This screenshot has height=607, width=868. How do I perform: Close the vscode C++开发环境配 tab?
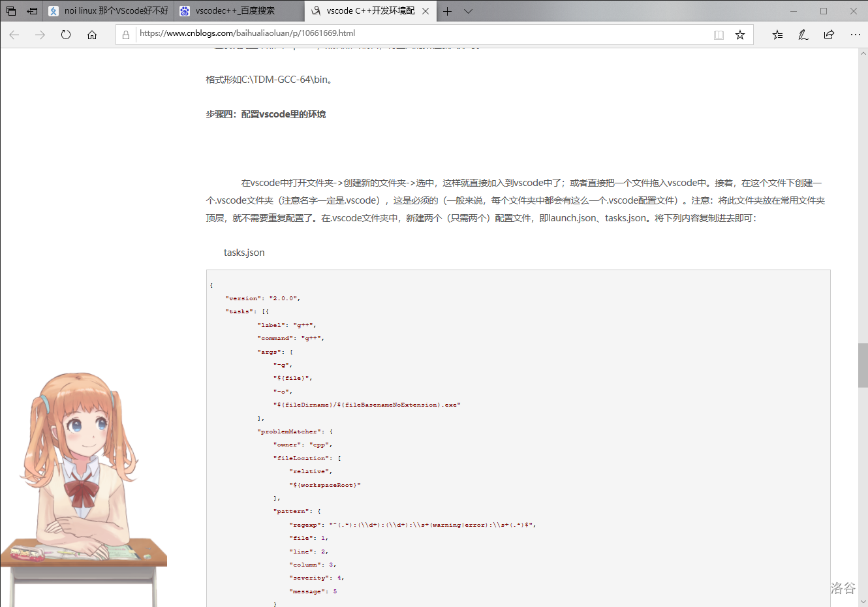point(426,11)
